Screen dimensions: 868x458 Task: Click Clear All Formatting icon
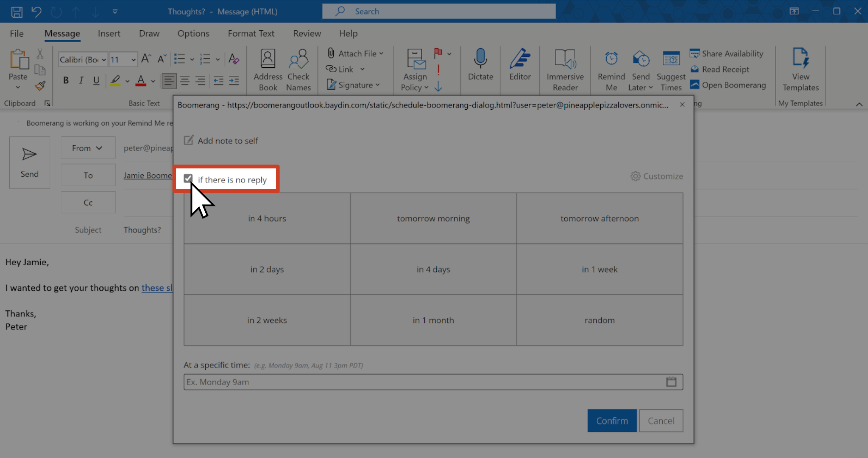pyautogui.click(x=234, y=59)
